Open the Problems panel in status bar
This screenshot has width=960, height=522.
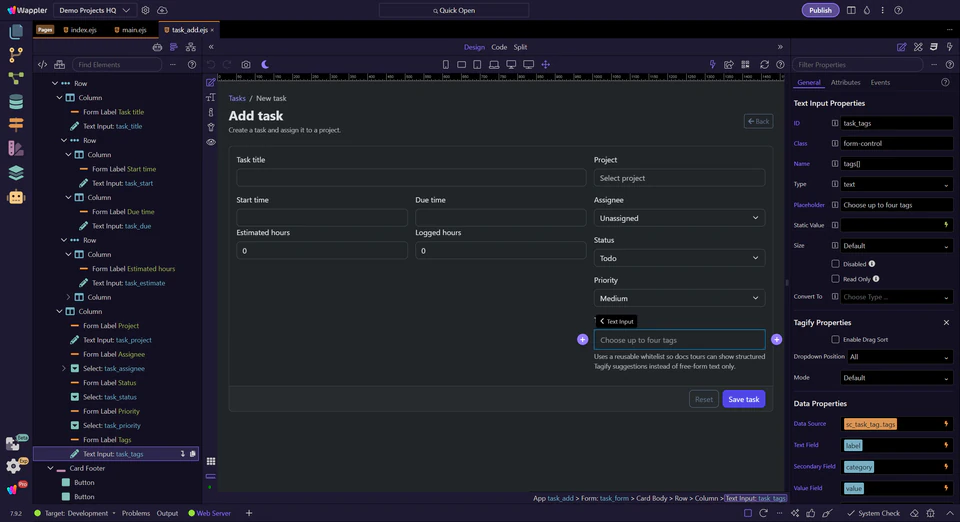(x=136, y=513)
